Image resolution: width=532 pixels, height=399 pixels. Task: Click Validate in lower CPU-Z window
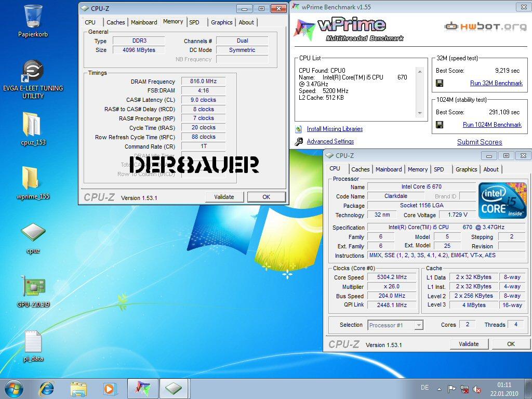pos(469,344)
